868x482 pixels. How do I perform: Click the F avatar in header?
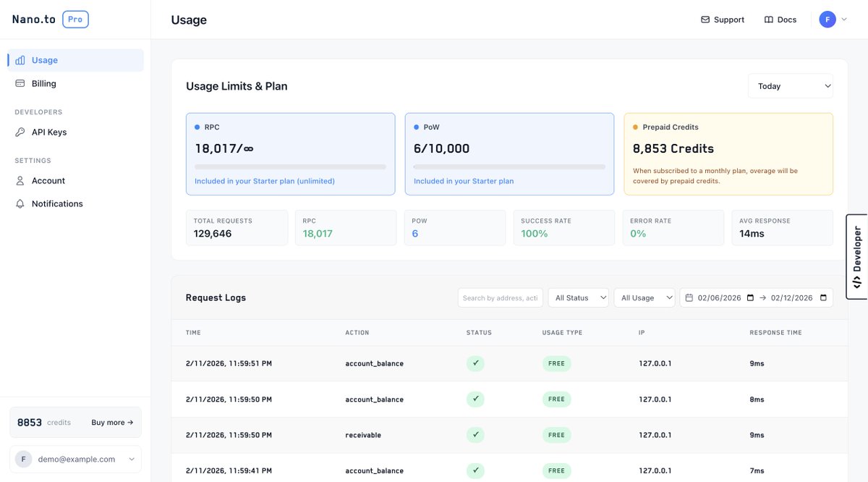click(x=827, y=20)
